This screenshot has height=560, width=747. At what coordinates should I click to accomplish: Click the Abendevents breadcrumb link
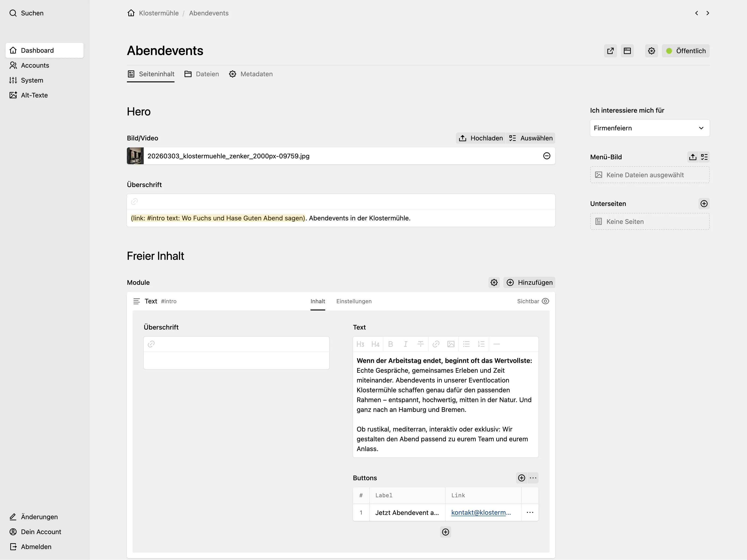pos(209,13)
